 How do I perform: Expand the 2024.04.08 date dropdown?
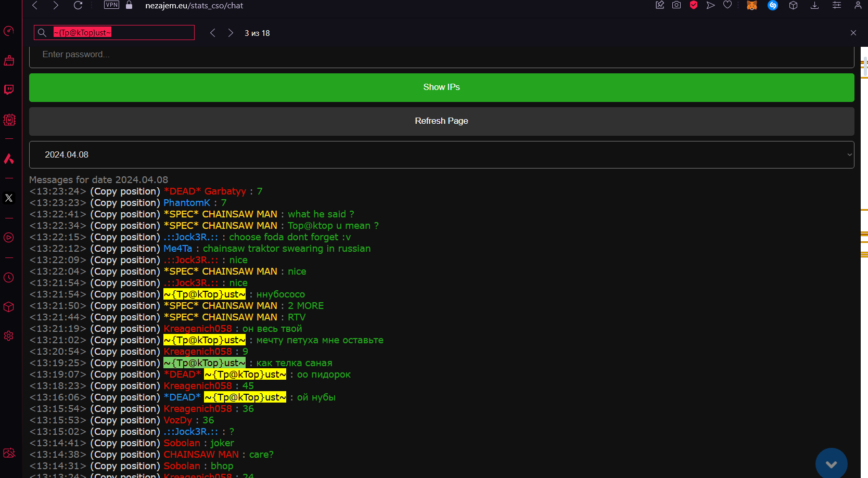click(x=441, y=155)
